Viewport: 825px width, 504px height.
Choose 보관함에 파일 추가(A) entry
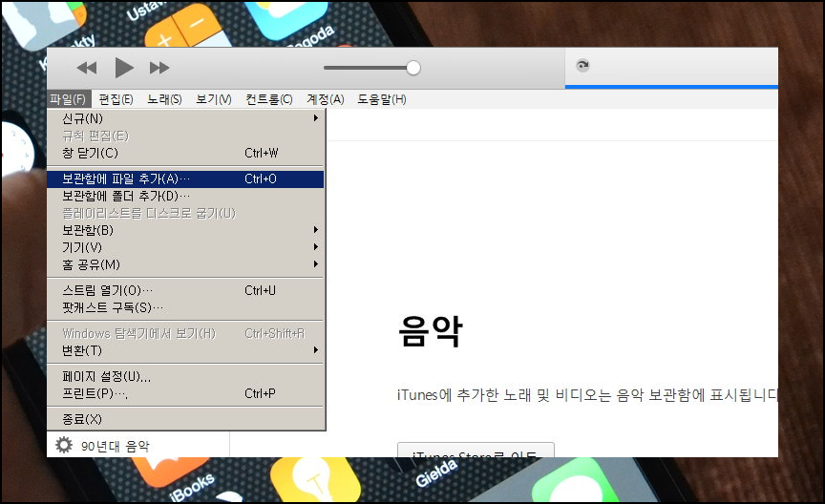[x=185, y=178]
